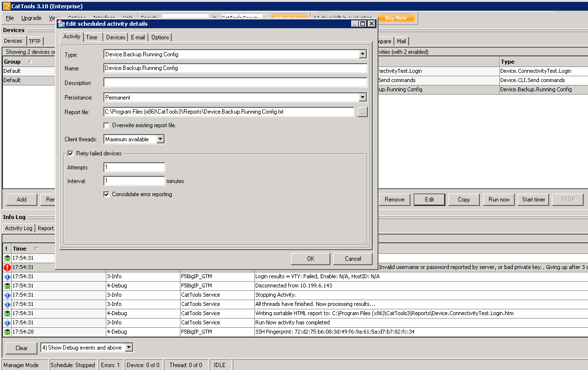This screenshot has width=588, height=370.
Task: Select the Activity Log tab
Action: (18, 228)
